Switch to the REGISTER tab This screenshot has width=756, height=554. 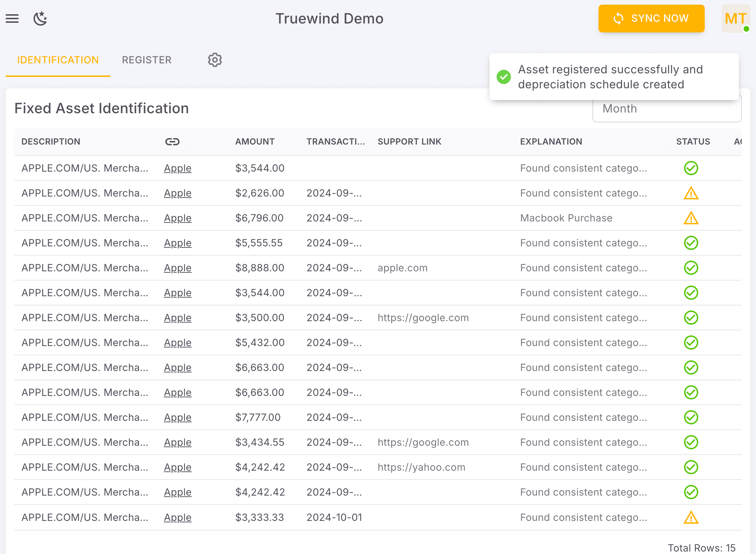tap(146, 60)
